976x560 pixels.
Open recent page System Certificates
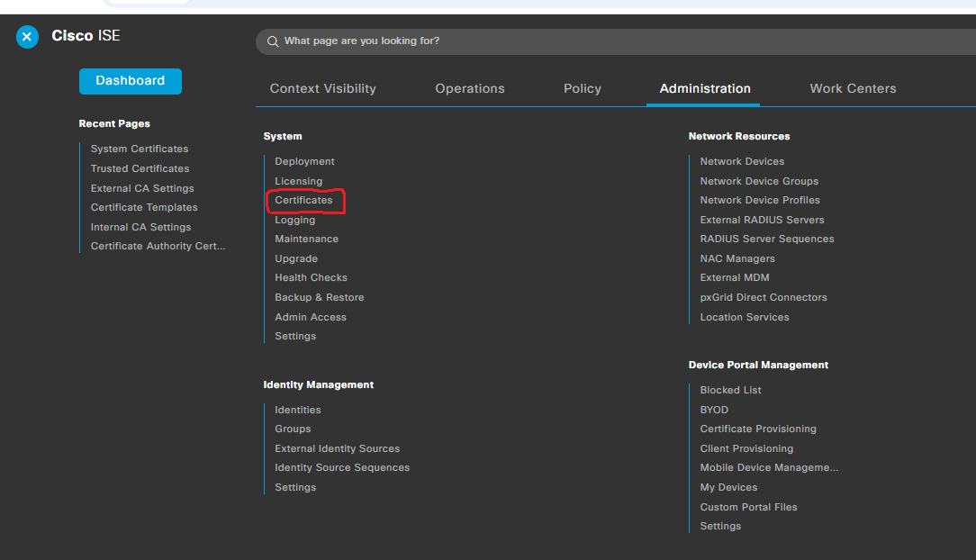140,149
